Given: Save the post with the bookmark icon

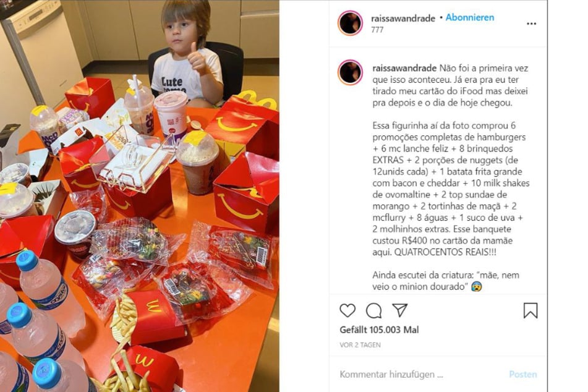Looking at the screenshot, I should (x=530, y=310).
